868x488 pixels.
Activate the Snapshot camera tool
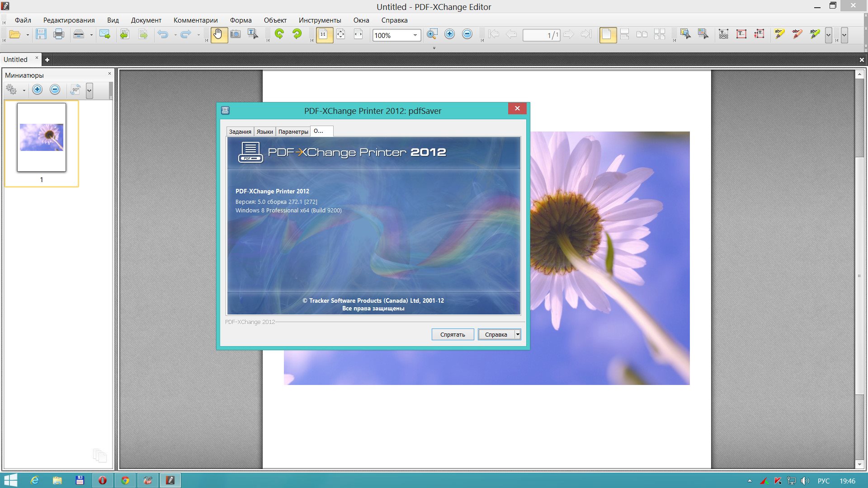click(236, 34)
